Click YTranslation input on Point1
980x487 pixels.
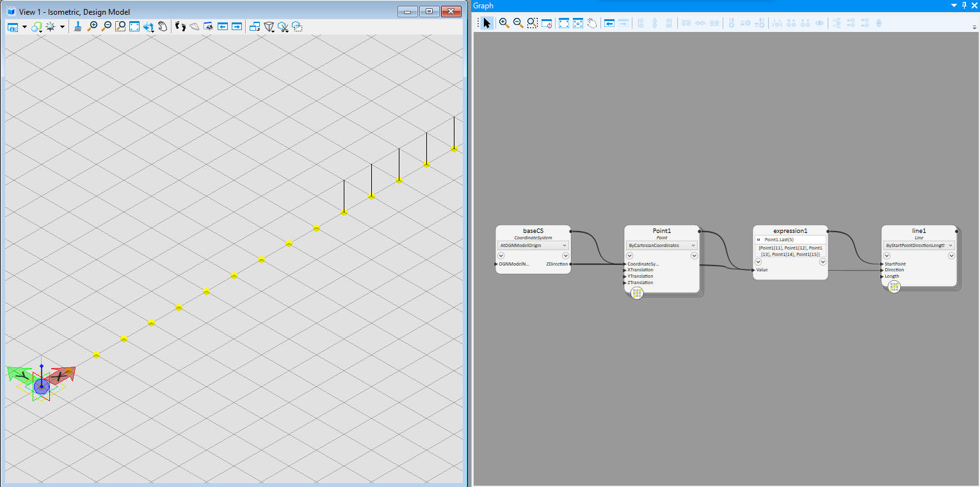639,276
